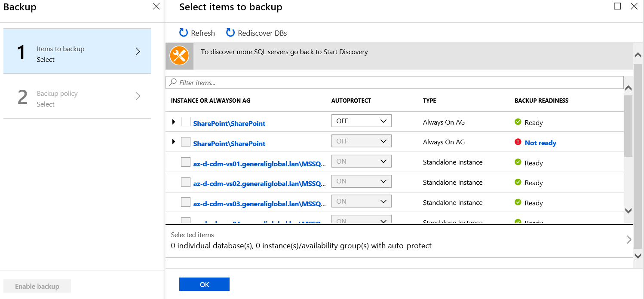
Task: Click the Rediscover DBs toolbar label
Action: point(262,33)
